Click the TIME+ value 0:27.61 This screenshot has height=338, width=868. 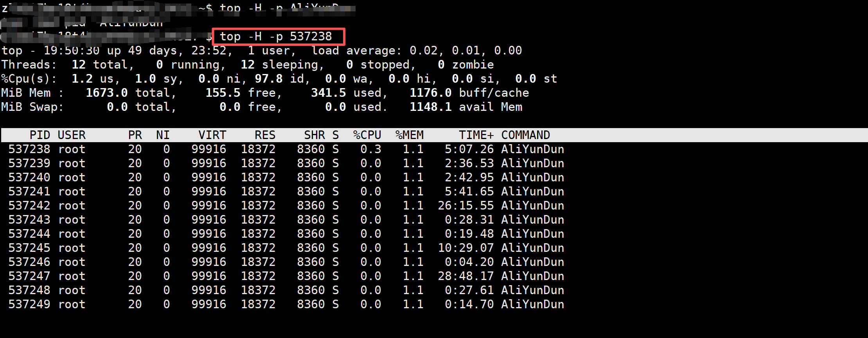469,290
